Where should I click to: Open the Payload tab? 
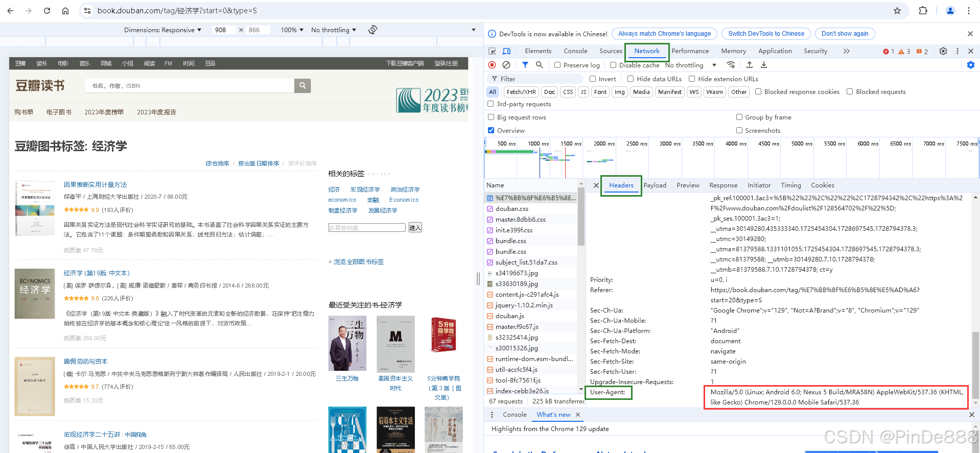pyautogui.click(x=655, y=185)
